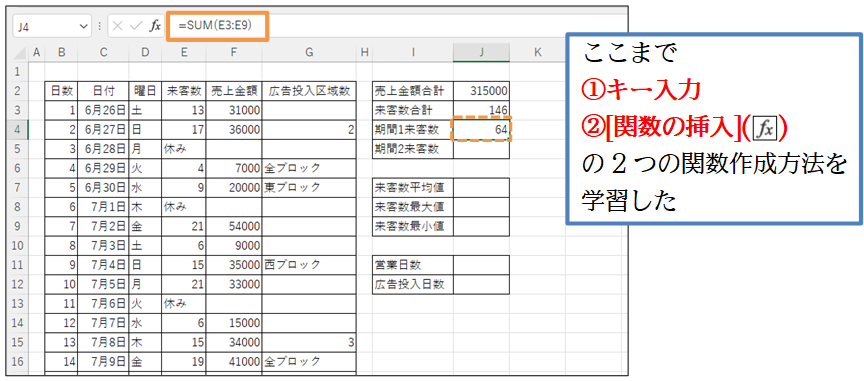Screen dimensions: 864x381
Task: Click the visitor count cell 17
Action: [183, 130]
